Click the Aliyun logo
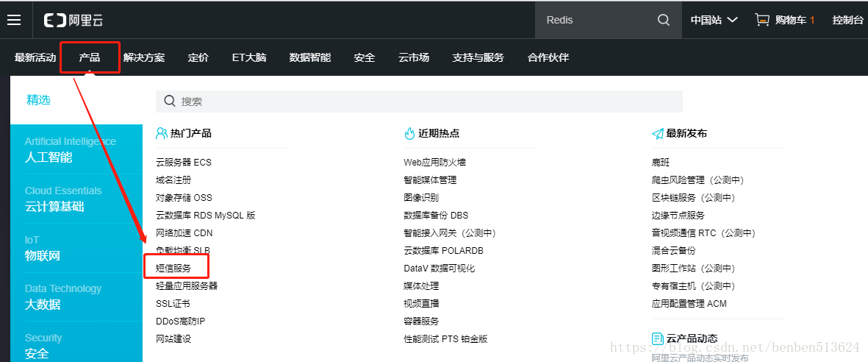The width and height of the screenshot is (868, 362). point(73,21)
